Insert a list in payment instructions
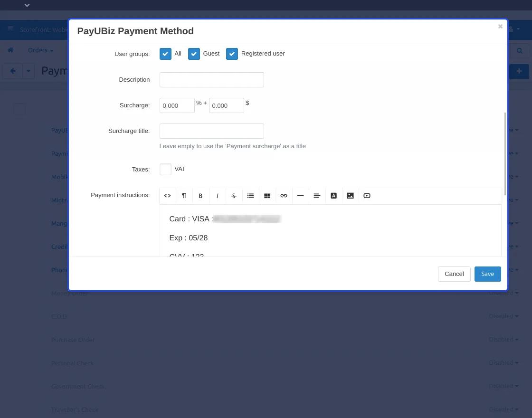532x418 pixels. [250, 196]
